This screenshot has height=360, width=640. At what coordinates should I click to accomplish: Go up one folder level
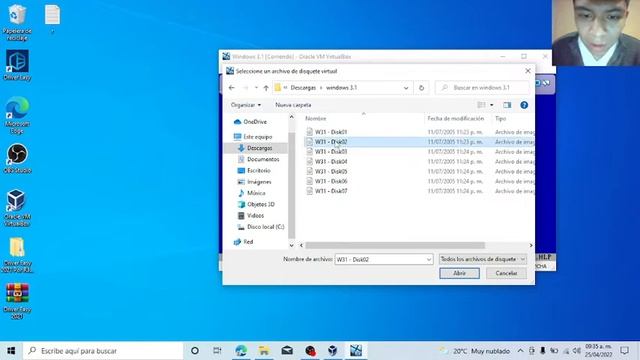[266, 88]
